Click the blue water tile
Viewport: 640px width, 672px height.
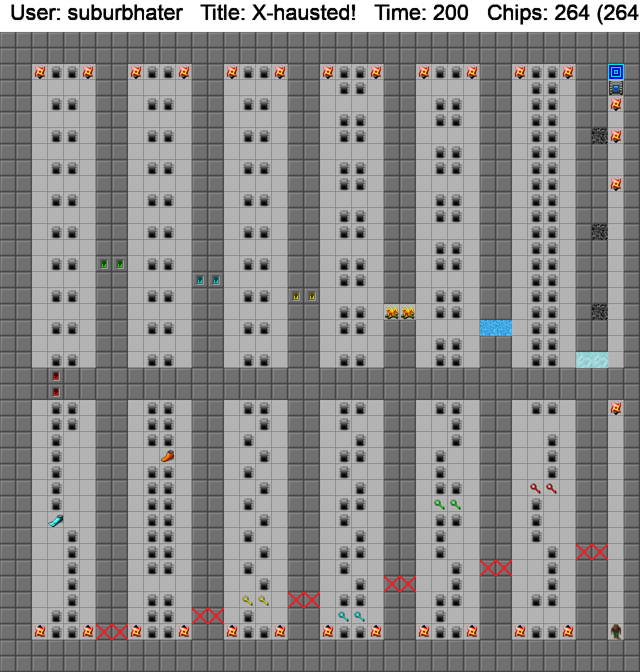pos(496,328)
